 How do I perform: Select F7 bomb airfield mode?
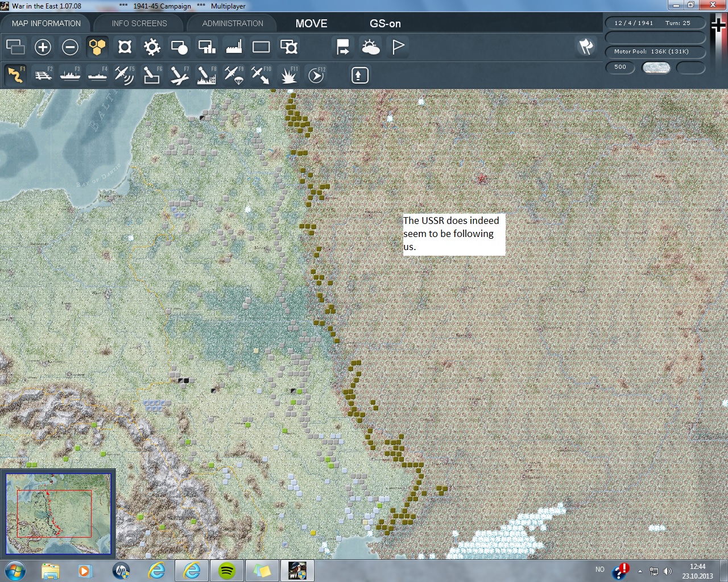[179, 75]
